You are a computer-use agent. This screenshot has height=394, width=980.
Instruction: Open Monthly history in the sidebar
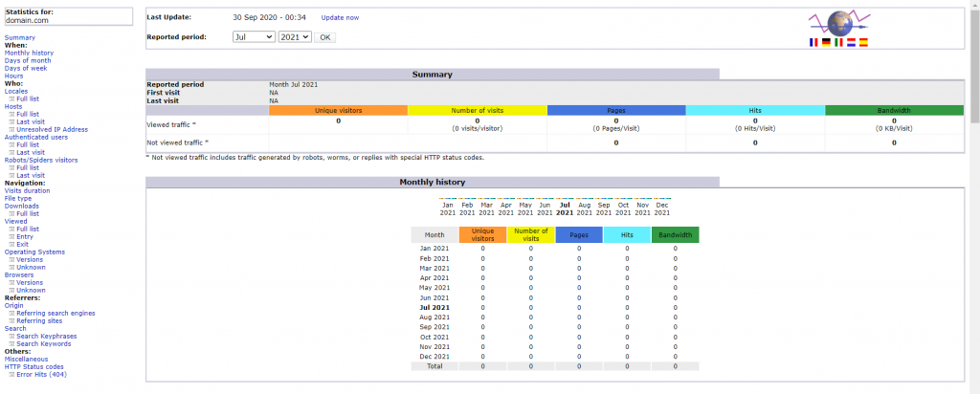[x=29, y=53]
